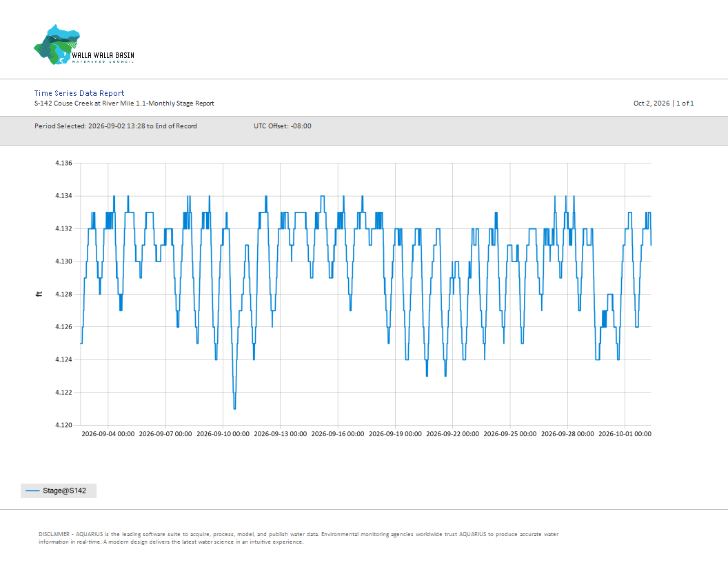Select the 'Time Series Data Report' heading
728x563 pixels.
point(79,93)
